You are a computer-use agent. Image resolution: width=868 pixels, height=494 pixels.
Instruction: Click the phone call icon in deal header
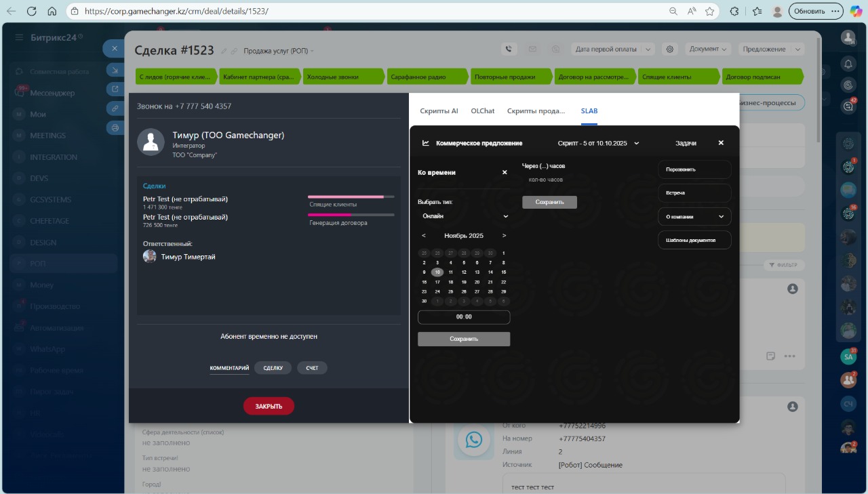[x=509, y=49]
